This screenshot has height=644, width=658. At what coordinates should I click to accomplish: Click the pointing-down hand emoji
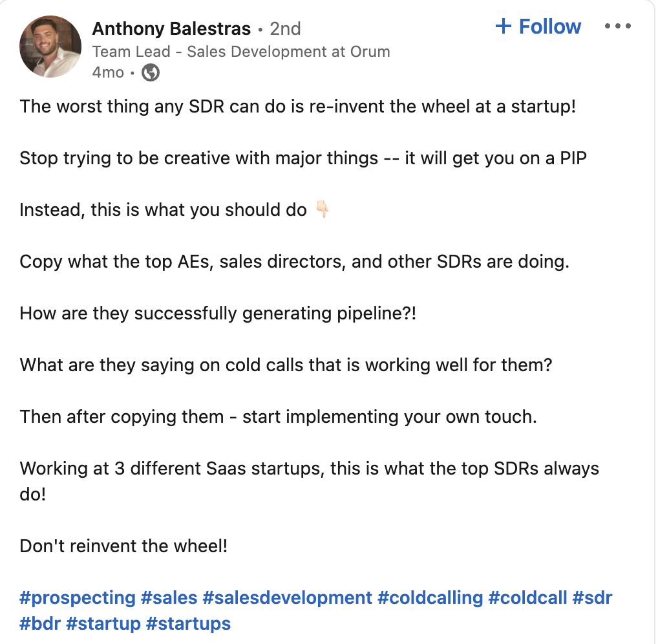click(322, 209)
